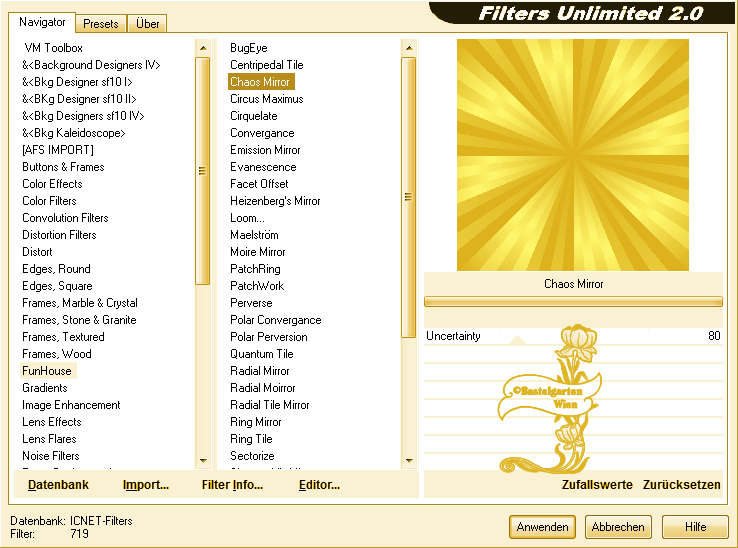Apply the filter with Anwenden
Image resolution: width=738 pixels, height=548 pixels.
542,527
